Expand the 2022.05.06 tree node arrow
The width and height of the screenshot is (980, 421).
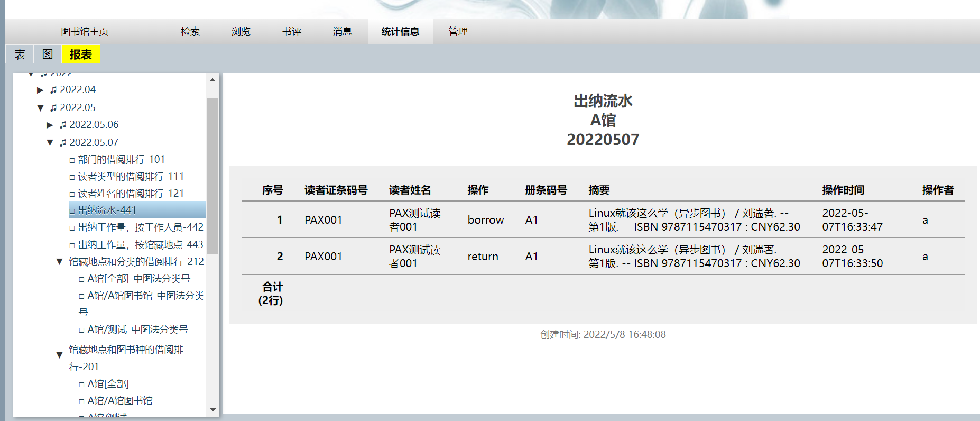point(50,125)
